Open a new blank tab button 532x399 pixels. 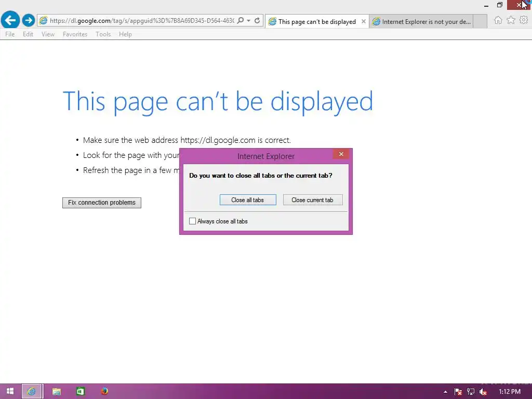pyautogui.click(x=480, y=21)
